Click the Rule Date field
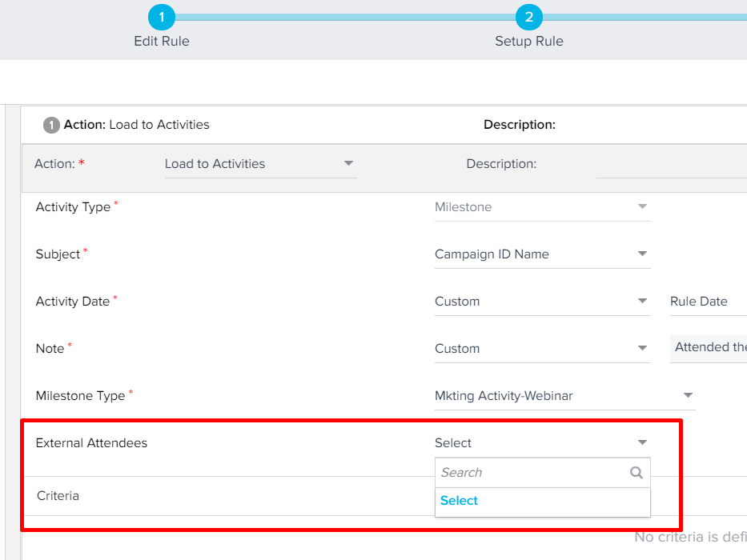The width and height of the screenshot is (747, 560). (x=708, y=302)
